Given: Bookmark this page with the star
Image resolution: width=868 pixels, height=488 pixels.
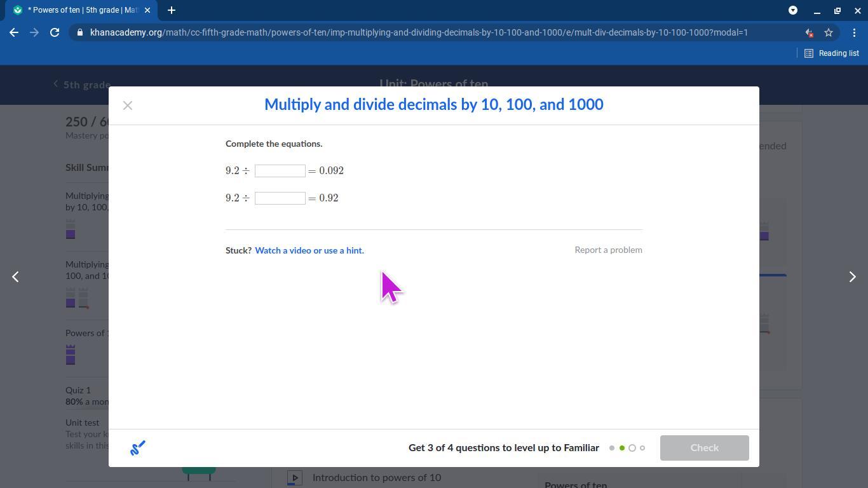Looking at the screenshot, I should pyautogui.click(x=829, y=32).
